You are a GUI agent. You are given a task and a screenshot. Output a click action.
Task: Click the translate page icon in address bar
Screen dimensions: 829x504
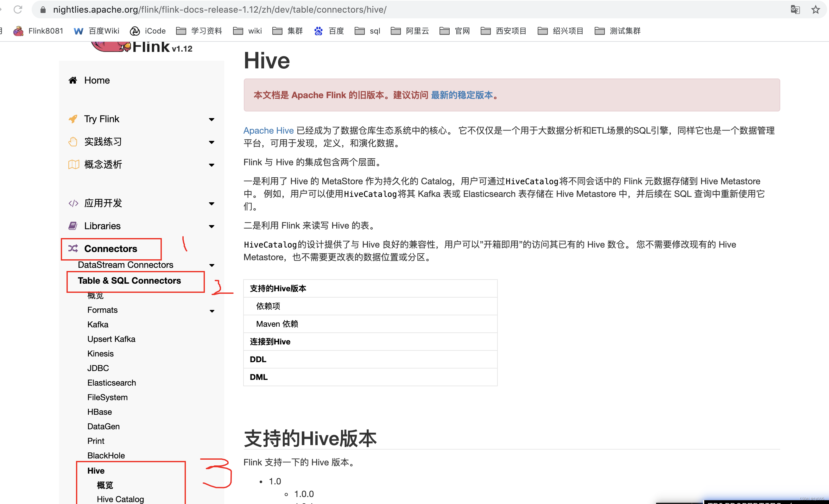(x=795, y=10)
